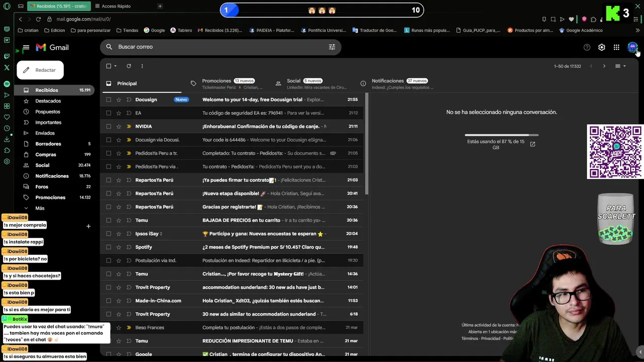
Task: Toggle importance marker on EA email
Action: pos(129,113)
